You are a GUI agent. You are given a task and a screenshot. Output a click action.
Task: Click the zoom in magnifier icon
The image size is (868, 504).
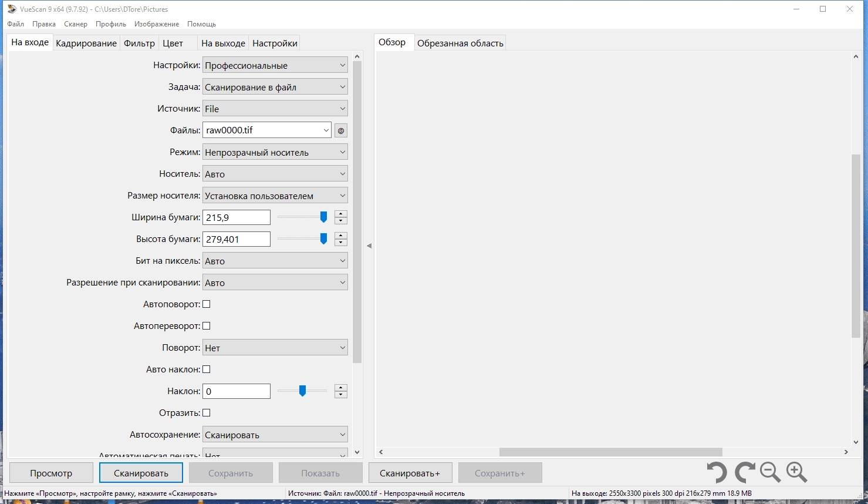tap(797, 472)
